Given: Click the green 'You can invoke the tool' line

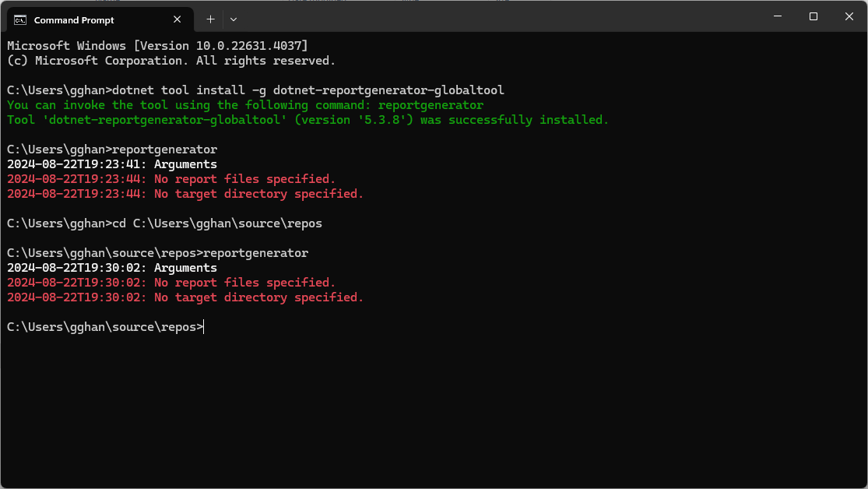Looking at the screenshot, I should (245, 105).
